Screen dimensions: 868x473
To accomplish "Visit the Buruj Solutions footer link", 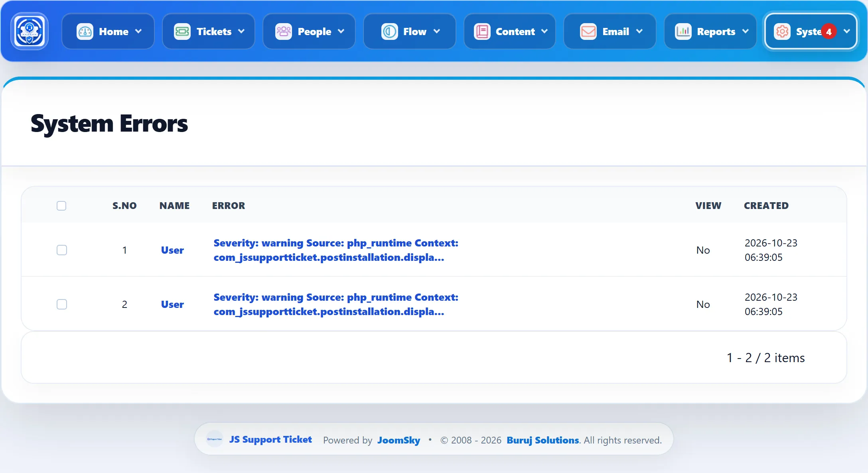I will (x=542, y=440).
